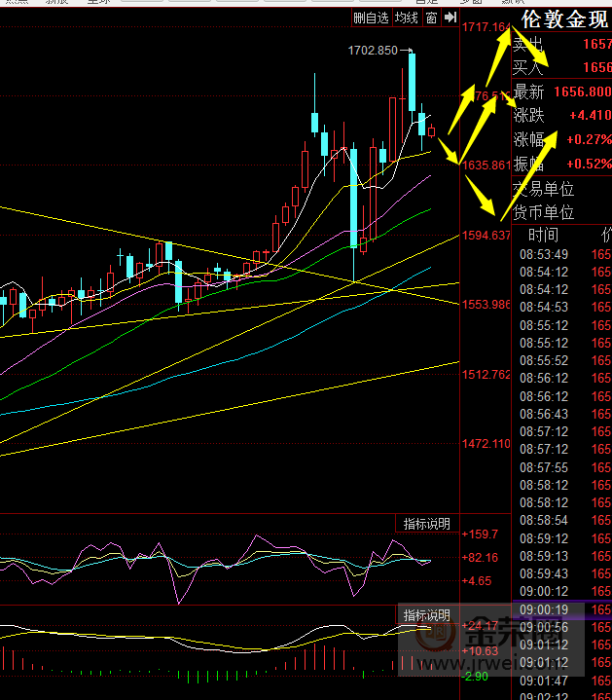
Task: Select the highlighted 09:00:19 trade row
Action: (562, 609)
